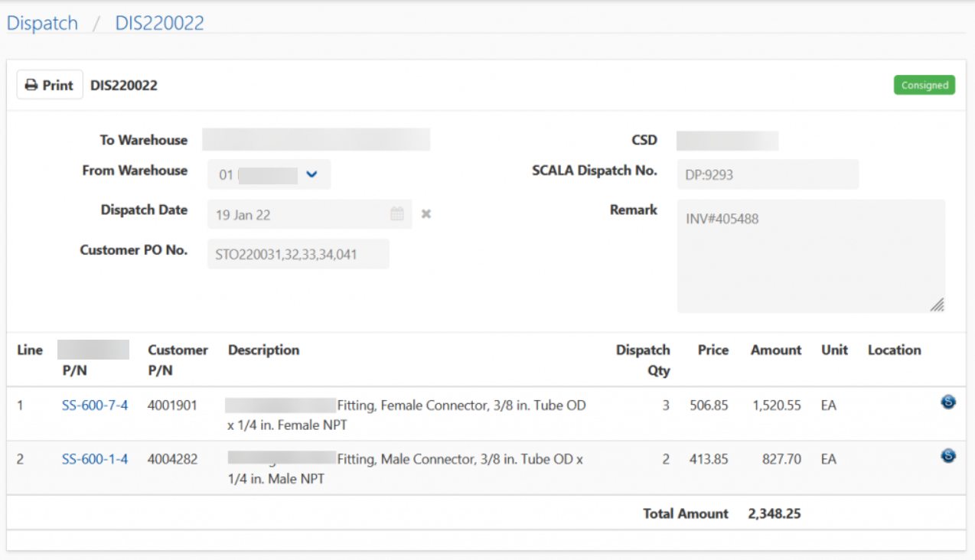This screenshot has height=560, width=975.
Task: Click the blue S icon on line 1
Action: tap(948, 402)
